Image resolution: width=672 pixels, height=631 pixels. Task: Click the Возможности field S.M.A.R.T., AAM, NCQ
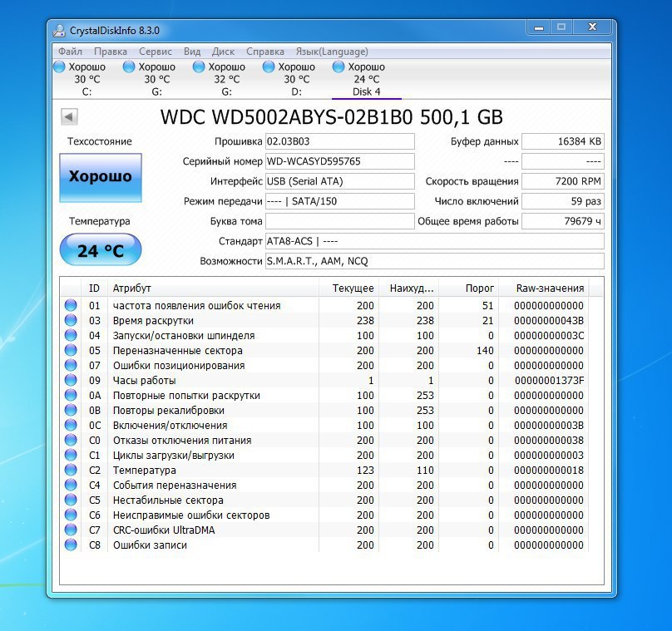tap(435, 261)
